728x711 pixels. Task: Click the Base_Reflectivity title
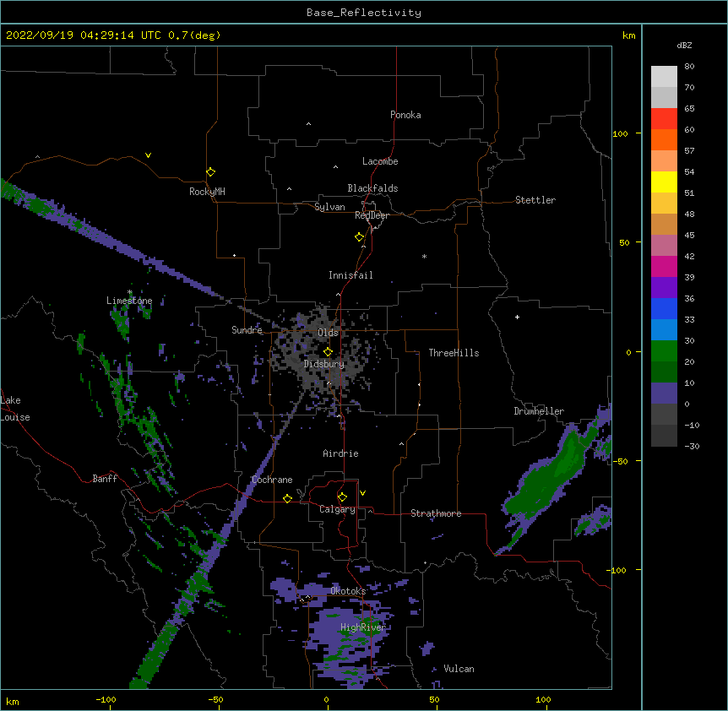(x=364, y=13)
